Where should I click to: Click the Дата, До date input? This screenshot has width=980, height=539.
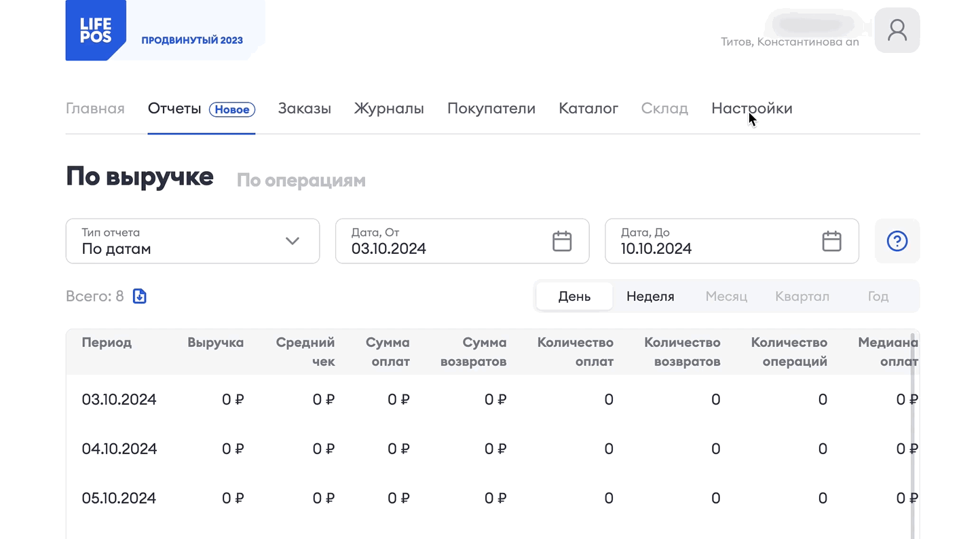tap(732, 241)
